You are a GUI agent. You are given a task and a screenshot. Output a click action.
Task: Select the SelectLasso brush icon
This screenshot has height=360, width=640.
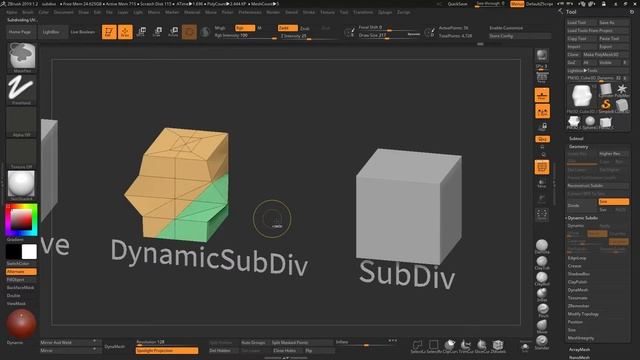417,346
